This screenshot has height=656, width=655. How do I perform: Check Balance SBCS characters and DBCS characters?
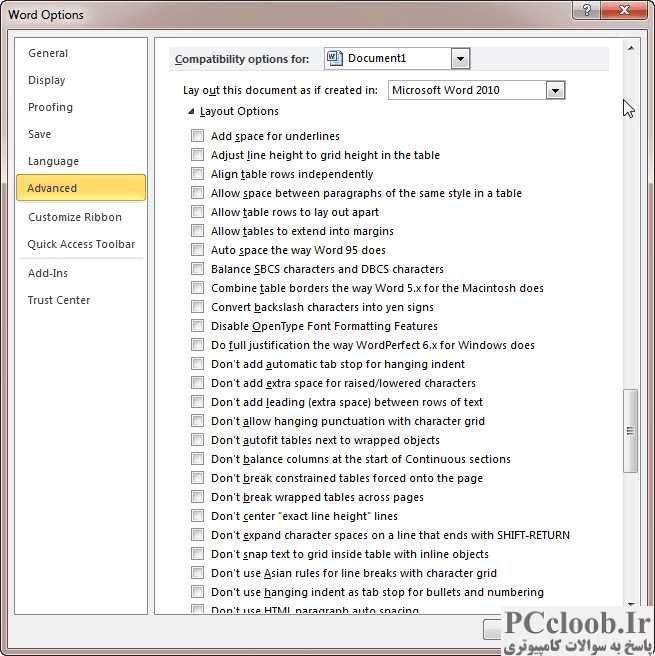tap(197, 268)
